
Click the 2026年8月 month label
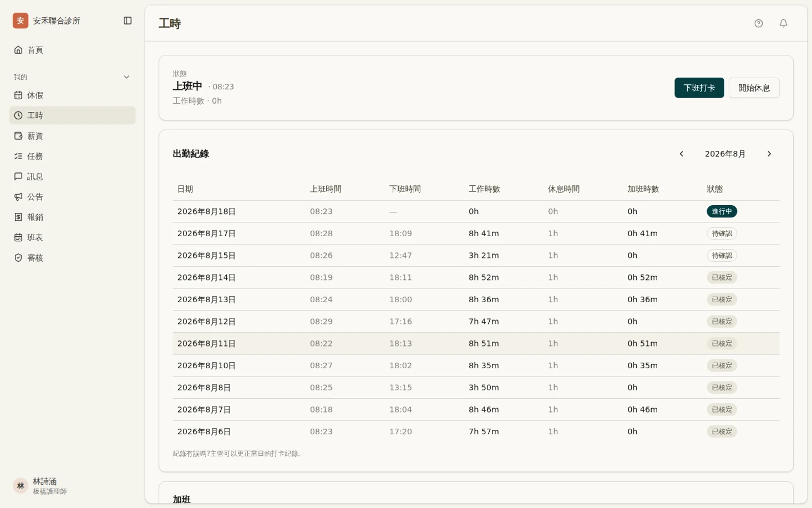click(x=725, y=154)
